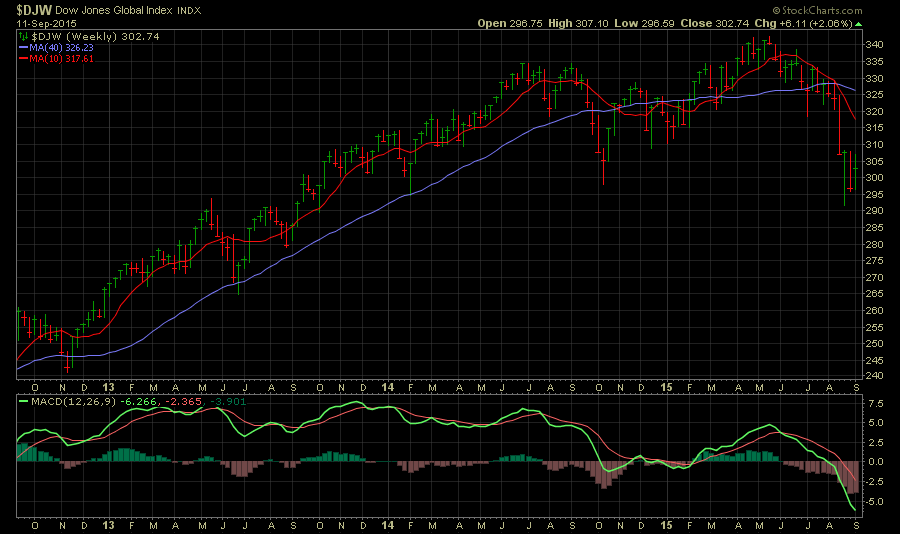Click the 325 price axis label
Image resolution: width=900 pixels, height=534 pixels.
point(874,95)
